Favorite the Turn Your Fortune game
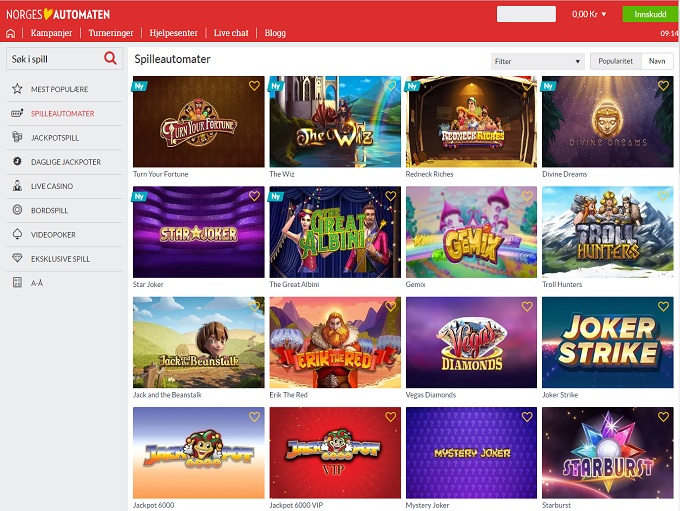 click(254, 86)
